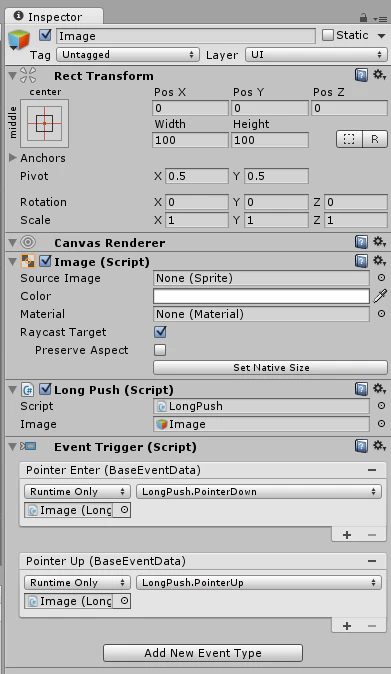Viewport: 391px width, 674px height.
Task: Disable the Long Push (Script) component checkbox
Action: [45, 389]
